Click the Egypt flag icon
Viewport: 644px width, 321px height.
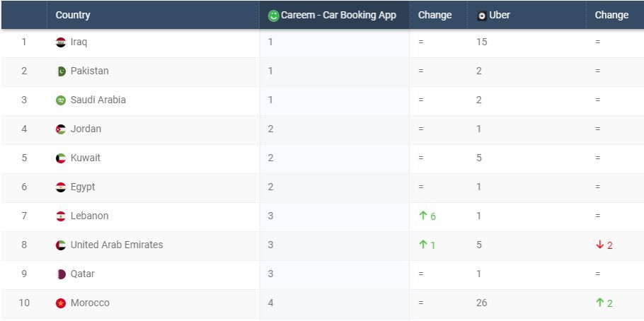61,187
